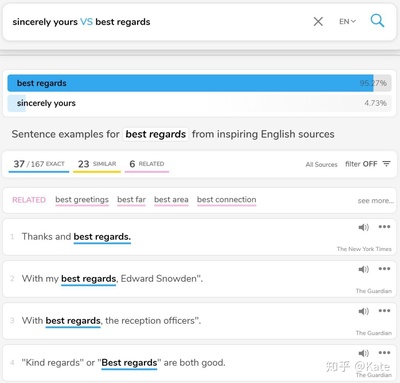Play audio for Kind regards sentence

pos(364,353)
